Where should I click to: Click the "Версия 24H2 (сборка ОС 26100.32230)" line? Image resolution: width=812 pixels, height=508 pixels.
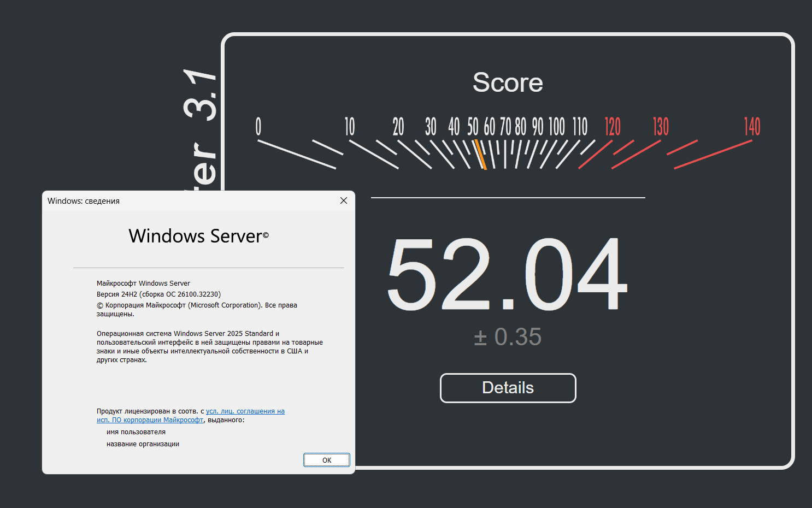158,294
